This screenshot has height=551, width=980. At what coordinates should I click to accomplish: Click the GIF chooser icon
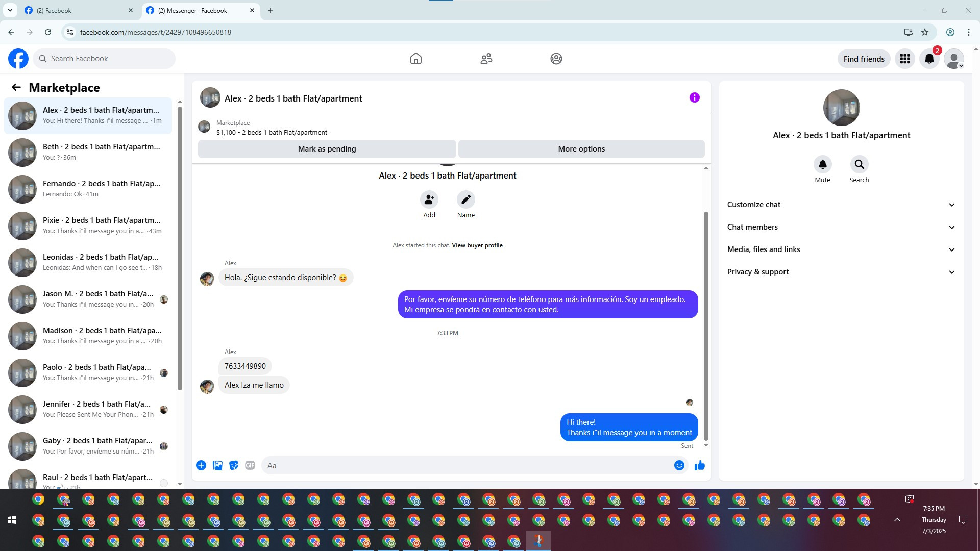click(250, 465)
